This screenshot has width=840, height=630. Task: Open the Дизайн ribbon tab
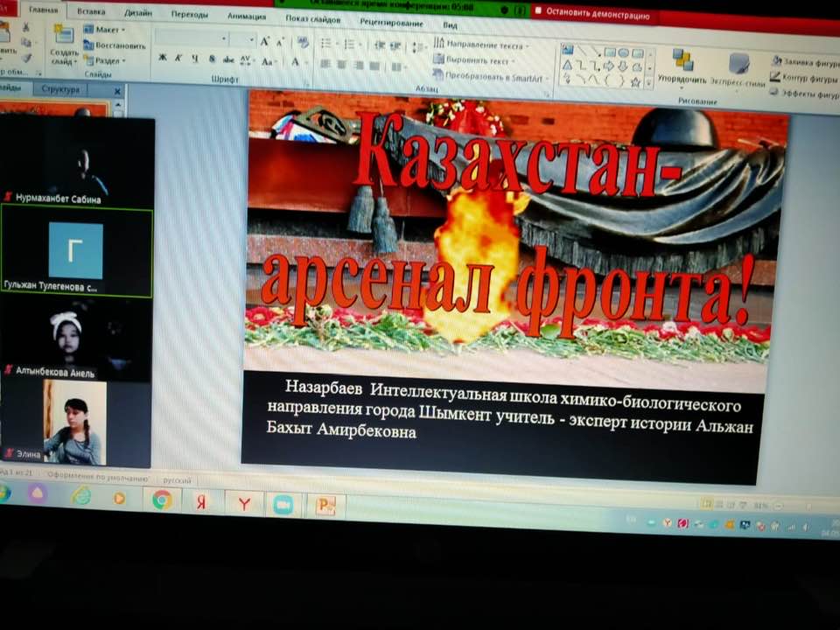tap(137, 12)
